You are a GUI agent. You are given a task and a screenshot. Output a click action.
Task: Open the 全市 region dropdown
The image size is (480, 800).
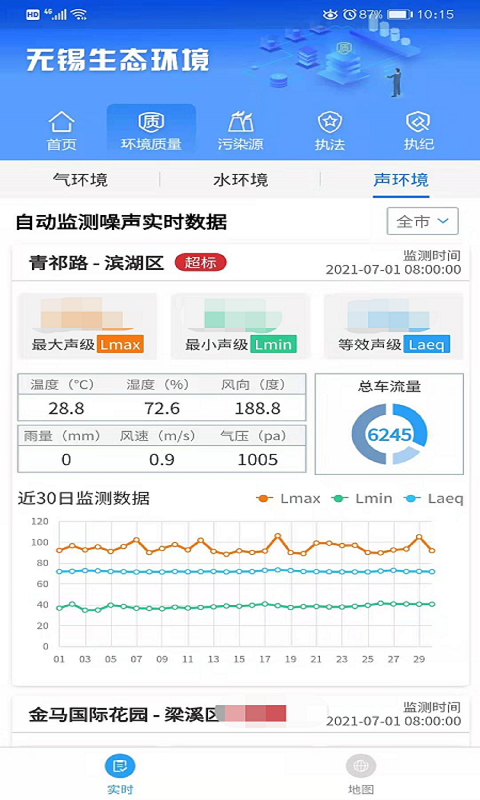click(422, 221)
